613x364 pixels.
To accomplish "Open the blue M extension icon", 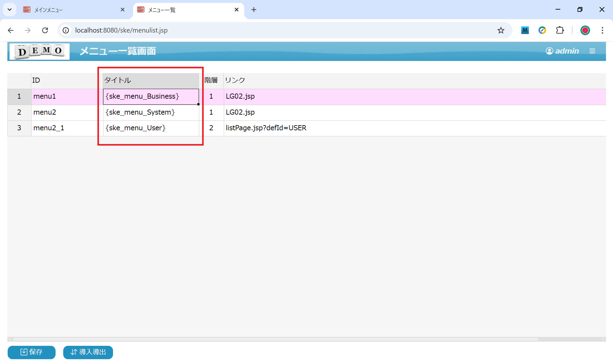I will pos(525,30).
